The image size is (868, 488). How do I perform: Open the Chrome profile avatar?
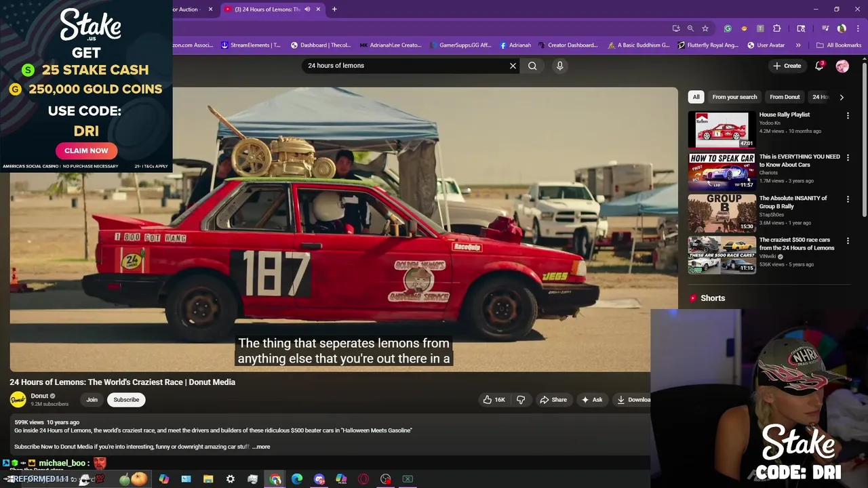[842, 28]
